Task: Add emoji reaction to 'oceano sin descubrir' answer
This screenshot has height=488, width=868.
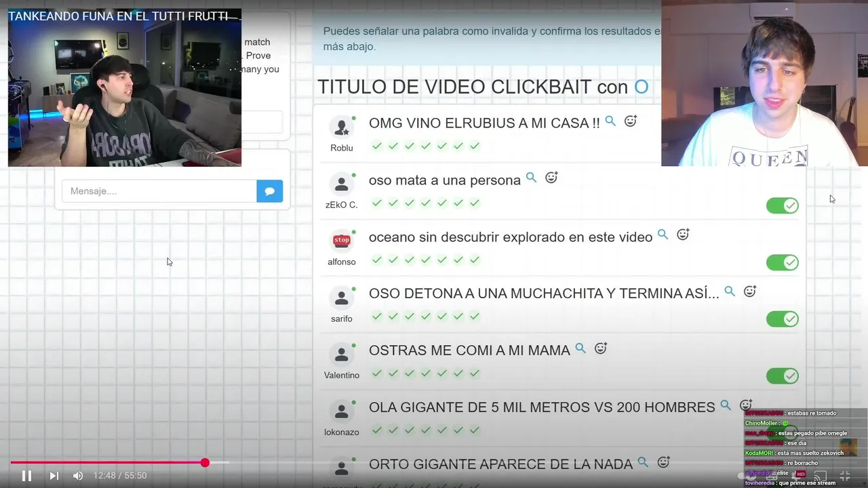Action: (x=683, y=235)
